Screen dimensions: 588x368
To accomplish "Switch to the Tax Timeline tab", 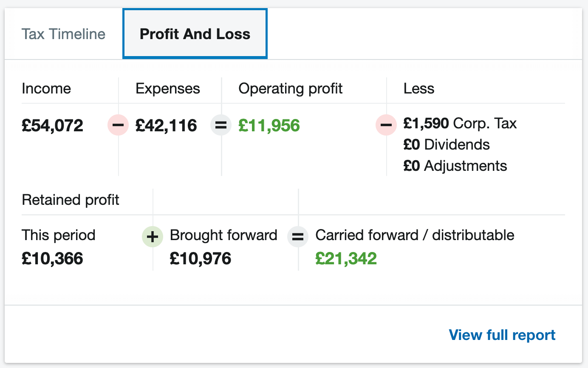I will point(63,34).
